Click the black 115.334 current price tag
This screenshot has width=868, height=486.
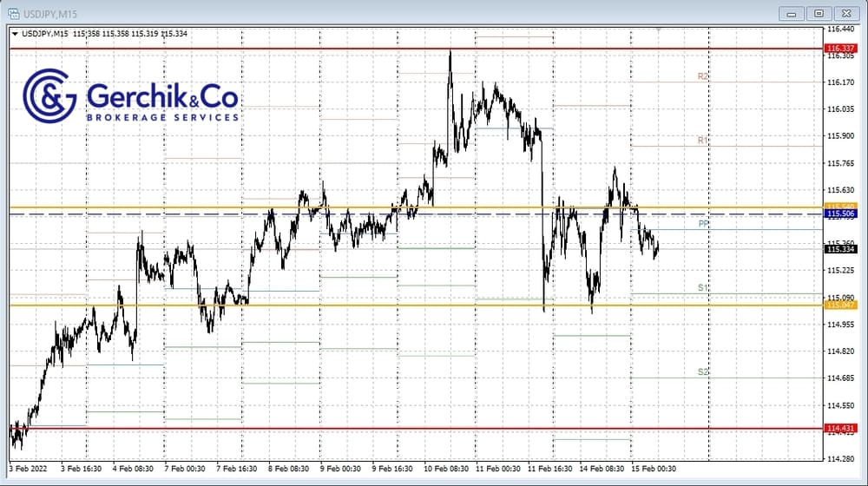(x=841, y=249)
